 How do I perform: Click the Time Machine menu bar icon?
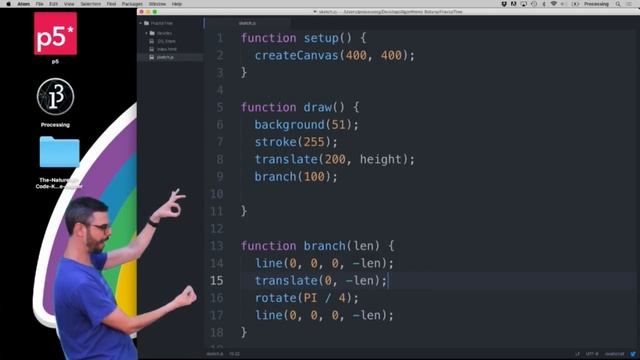tap(534, 4)
